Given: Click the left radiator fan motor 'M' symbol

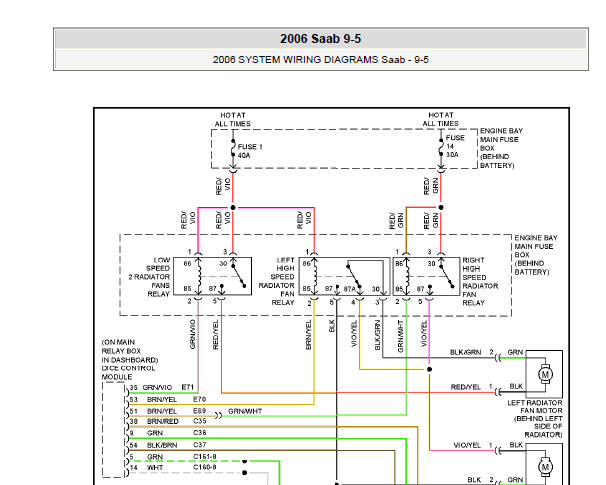Looking at the screenshot, I should pos(545,374).
